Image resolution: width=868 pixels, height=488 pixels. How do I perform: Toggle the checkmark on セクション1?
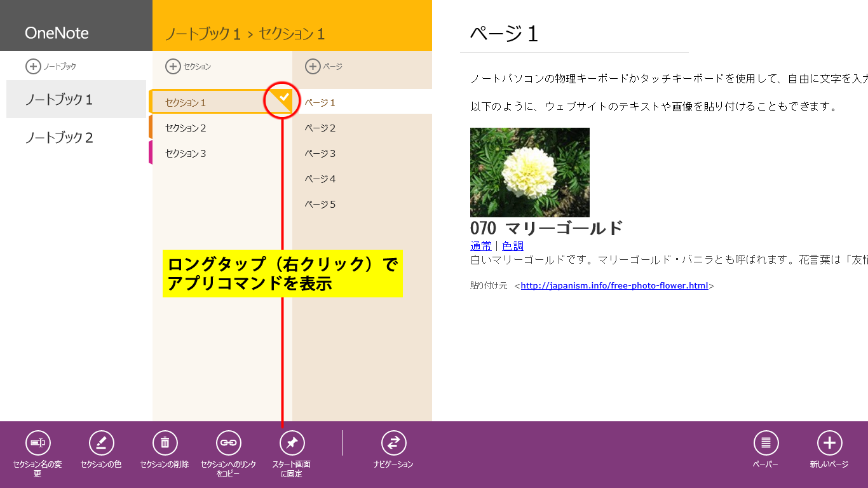tap(285, 97)
